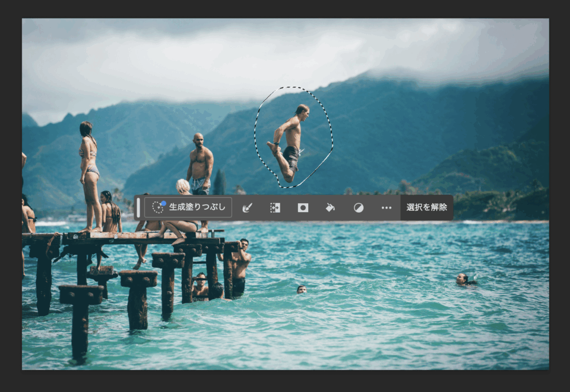Click the swimmer at far right in water
The image size is (570, 392).
pyautogui.click(x=463, y=279)
